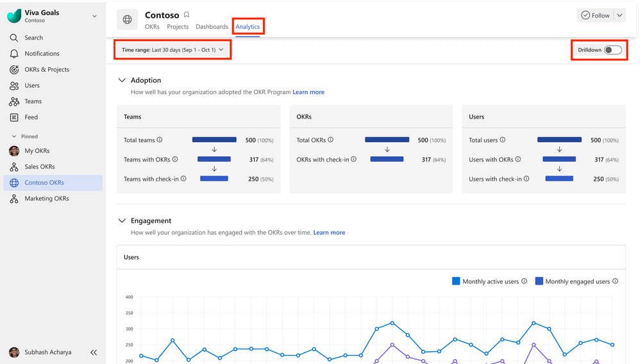Toggle Monthly engaged users legend checkbox
Viewport: 640px width, 364px height.
click(x=539, y=281)
